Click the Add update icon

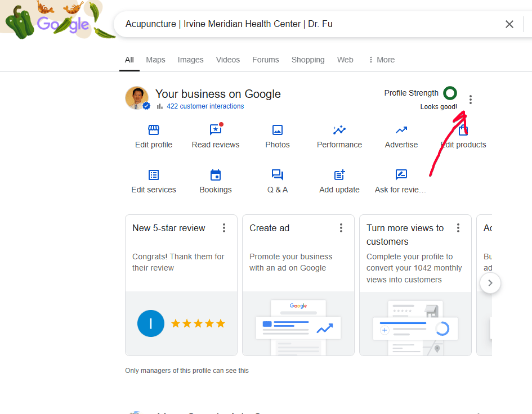339,175
